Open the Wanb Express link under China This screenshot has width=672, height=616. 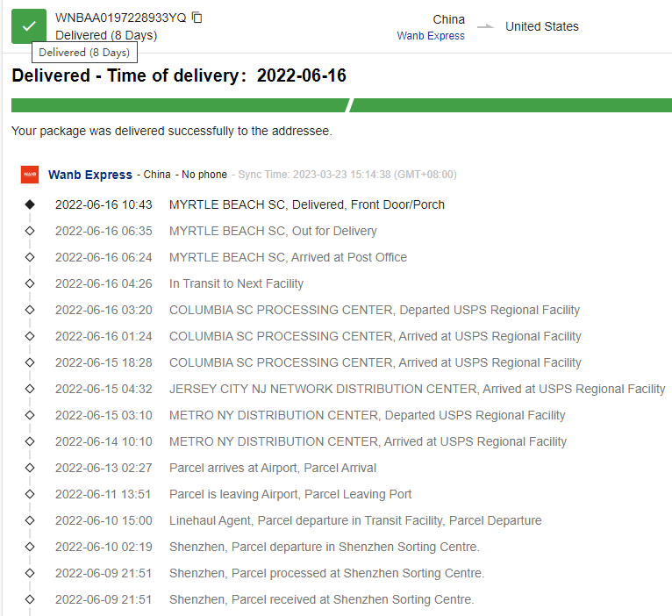pyautogui.click(x=431, y=36)
